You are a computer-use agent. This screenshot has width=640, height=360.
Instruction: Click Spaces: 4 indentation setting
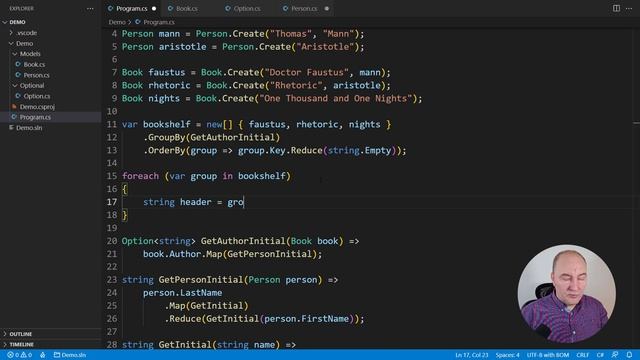(507, 355)
